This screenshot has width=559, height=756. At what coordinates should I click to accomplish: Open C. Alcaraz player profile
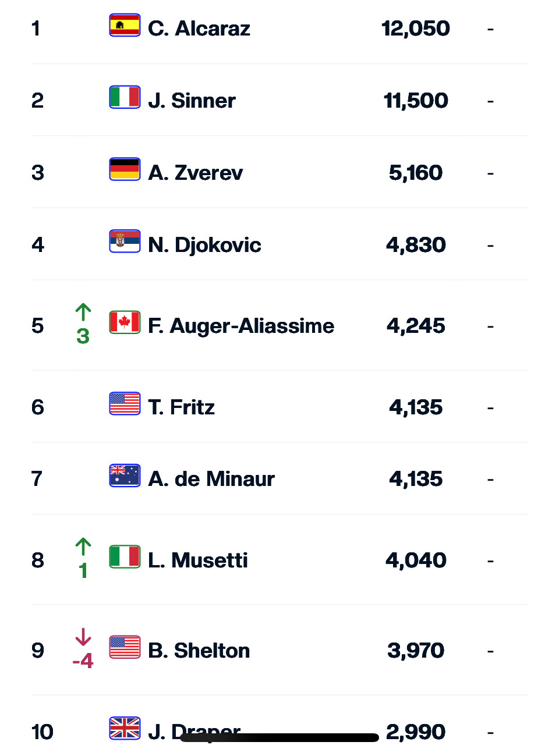pos(199,29)
